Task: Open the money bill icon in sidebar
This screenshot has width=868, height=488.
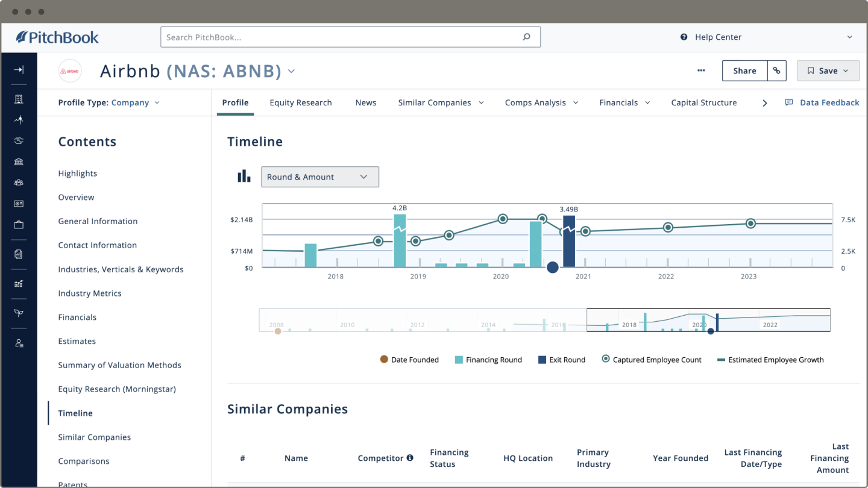Action: [x=19, y=204]
